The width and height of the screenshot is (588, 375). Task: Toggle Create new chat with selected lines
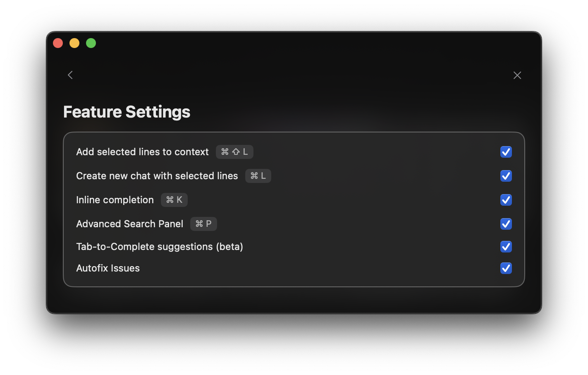[506, 175]
